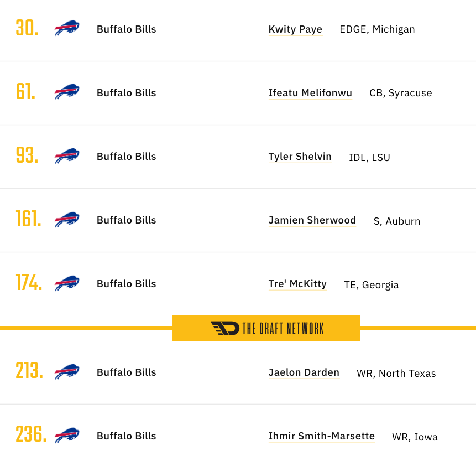Viewport: 476px width, 451px height.
Task: Click the Bills logo beside pick 174
Action: pos(67,283)
